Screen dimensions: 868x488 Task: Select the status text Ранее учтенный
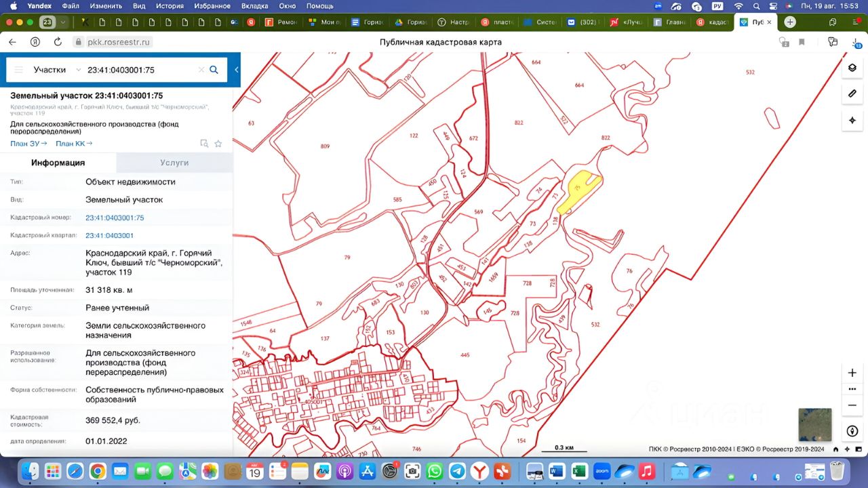117,308
